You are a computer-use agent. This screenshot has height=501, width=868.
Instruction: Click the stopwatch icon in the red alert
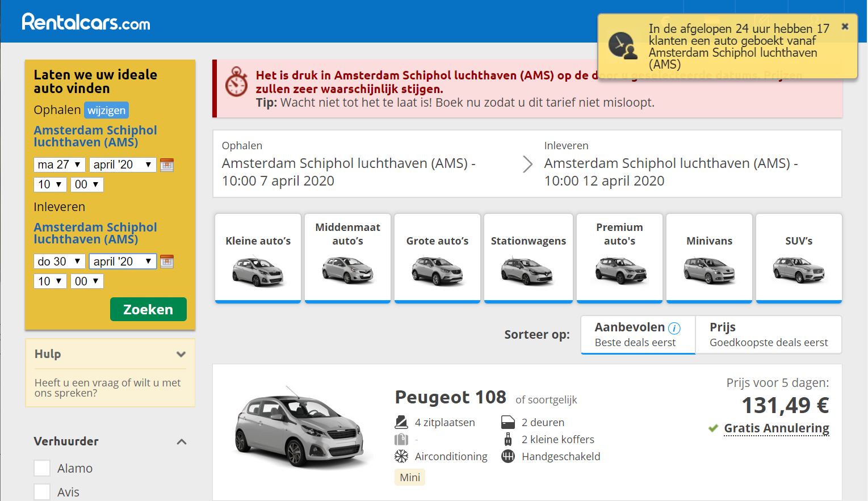click(236, 82)
